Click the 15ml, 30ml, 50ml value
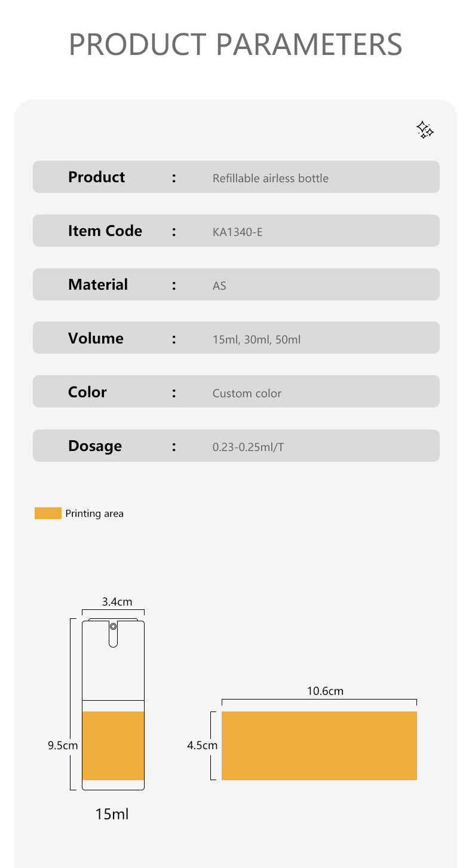The height and width of the screenshot is (868, 472). [x=257, y=339]
